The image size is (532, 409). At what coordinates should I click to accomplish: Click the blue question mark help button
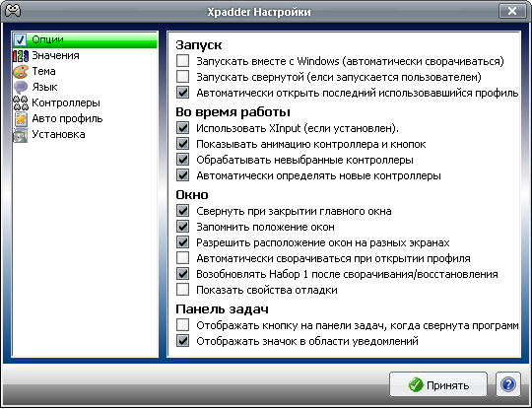(x=508, y=384)
